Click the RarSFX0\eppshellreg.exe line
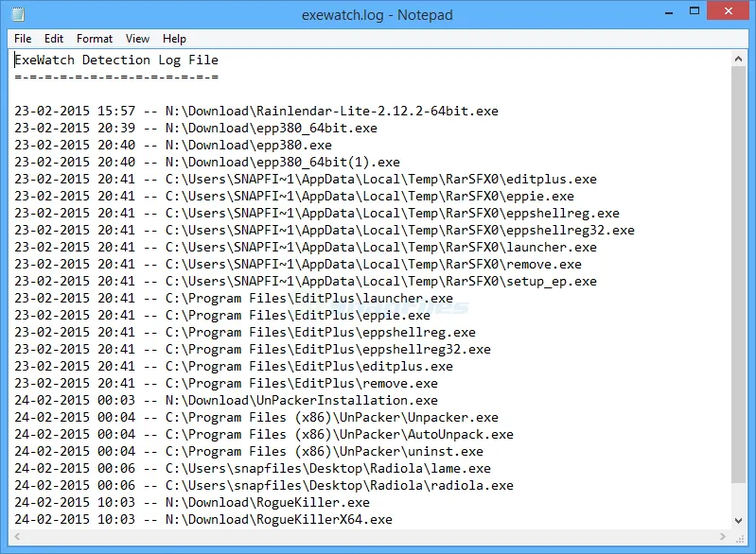Viewport: 756px width, 554px height. coord(317,214)
